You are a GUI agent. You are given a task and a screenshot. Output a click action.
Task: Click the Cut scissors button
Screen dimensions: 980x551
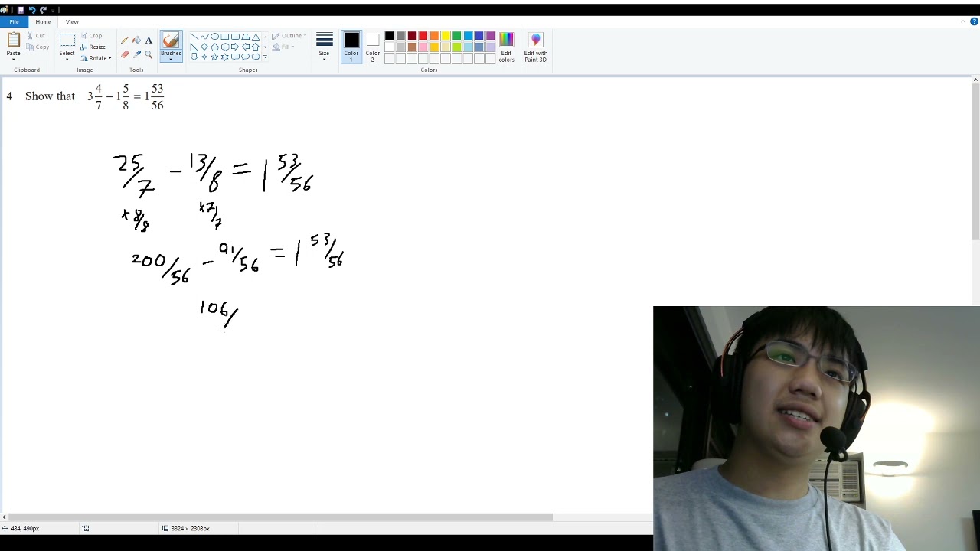(38, 36)
